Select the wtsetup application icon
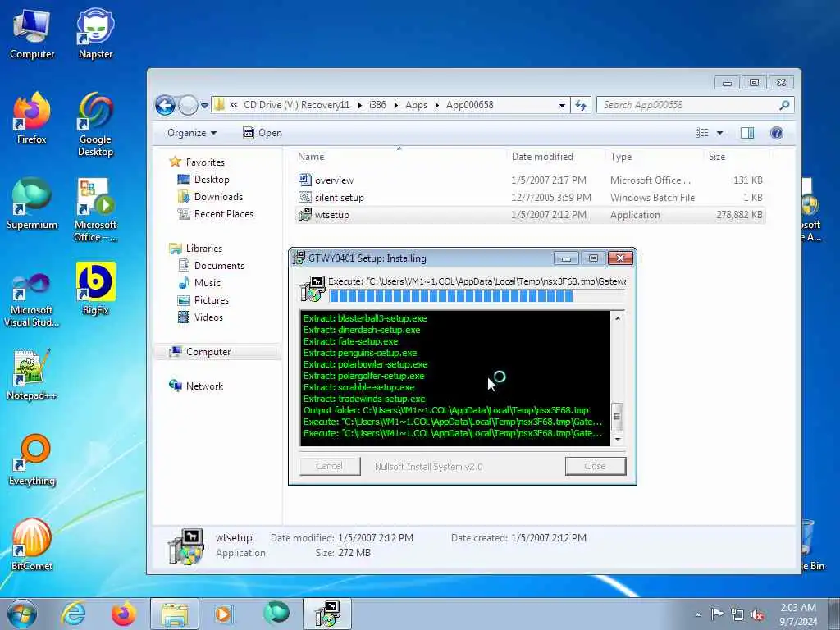Image resolution: width=840 pixels, height=630 pixels. (x=305, y=214)
